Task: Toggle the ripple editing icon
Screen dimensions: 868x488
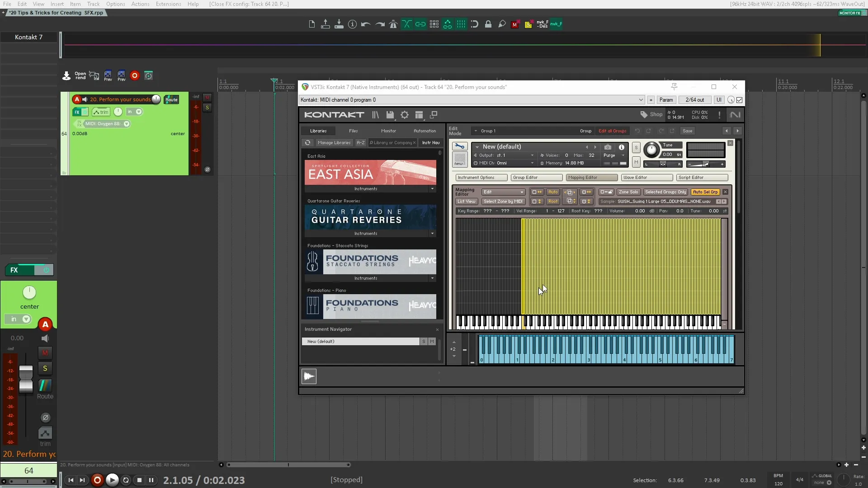Action: (448, 24)
